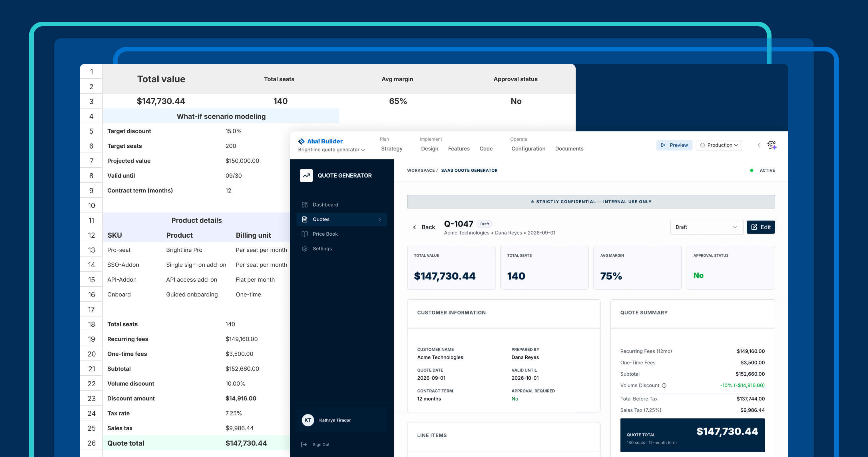Click spreadsheet cell "Pro-seat"
The image size is (868, 457).
pyautogui.click(x=118, y=250)
